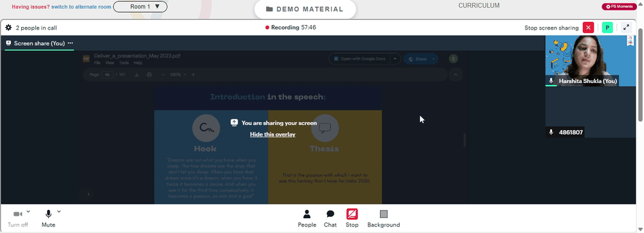Open View menu in shared PDF viewer
The height and width of the screenshot is (233, 644).
pyautogui.click(x=109, y=63)
